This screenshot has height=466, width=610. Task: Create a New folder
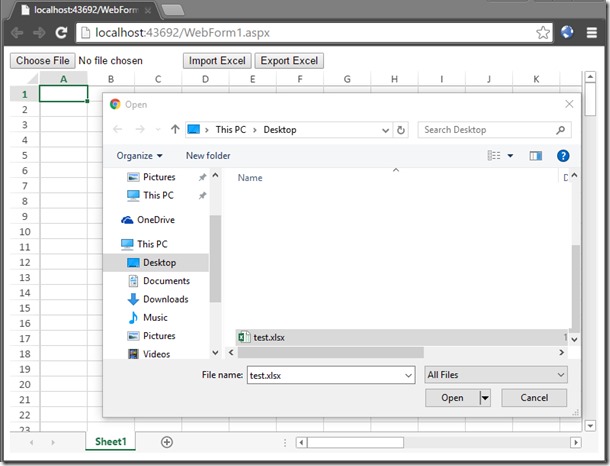point(208,156)
